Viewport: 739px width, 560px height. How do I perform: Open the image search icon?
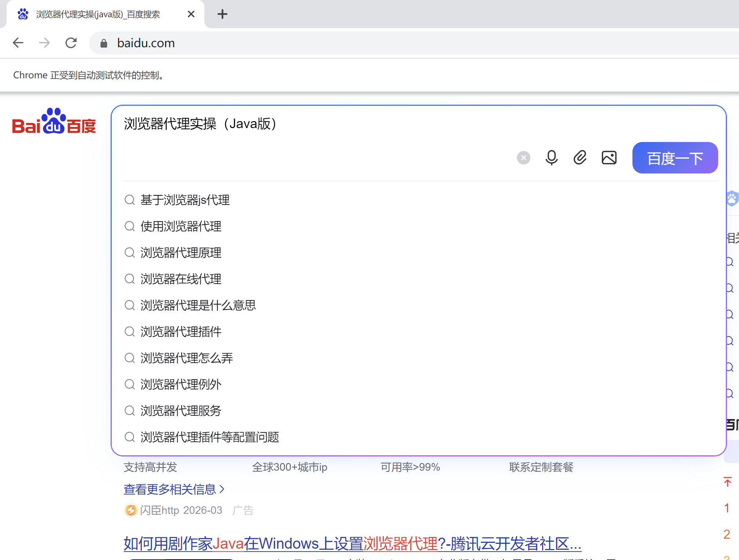(x=609, y=158)
